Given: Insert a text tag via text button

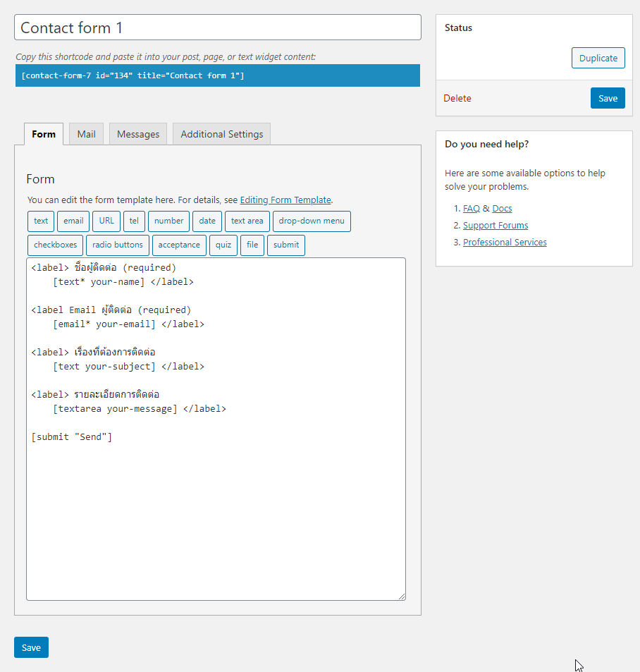Looking at the screenshot, I should tap(41, 221).
